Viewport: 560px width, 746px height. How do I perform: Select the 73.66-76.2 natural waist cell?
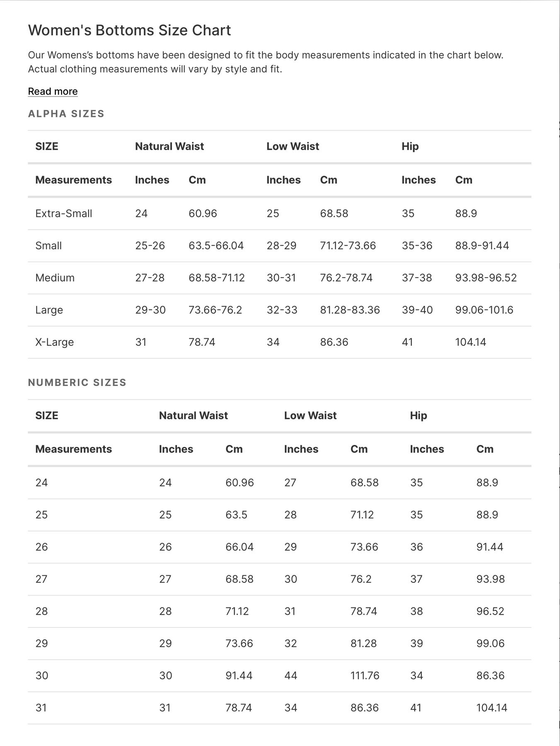coord(215,310)
